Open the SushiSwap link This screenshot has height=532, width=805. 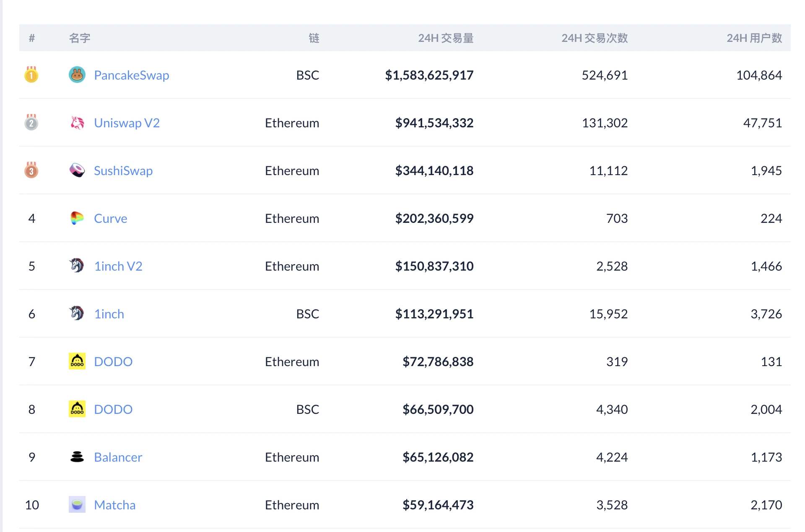pos(123,171)
